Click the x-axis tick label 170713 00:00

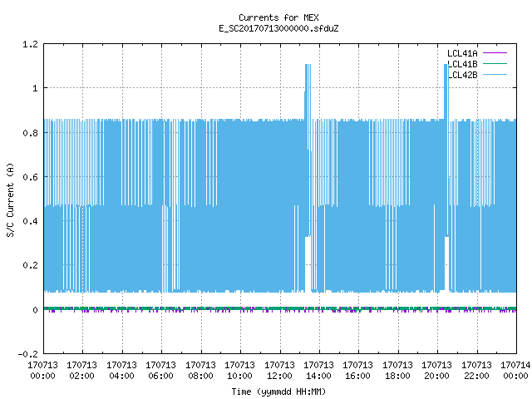tap(42, 371)
